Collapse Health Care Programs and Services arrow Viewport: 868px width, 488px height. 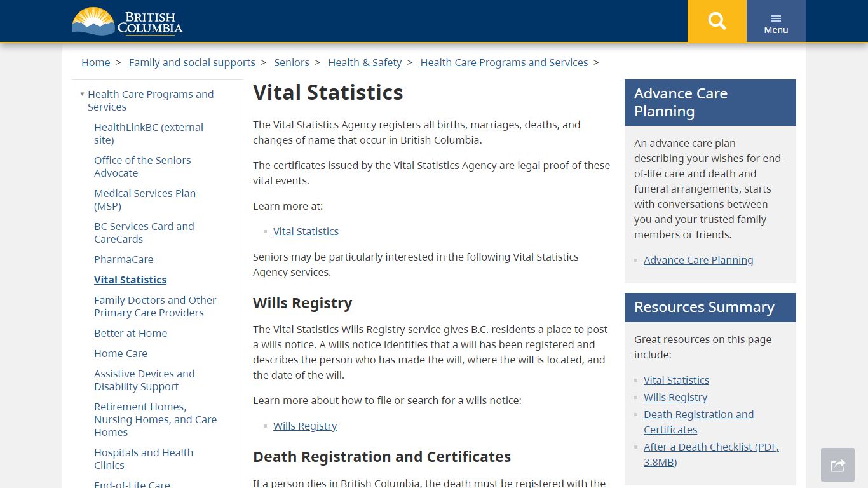click(82, 94)
